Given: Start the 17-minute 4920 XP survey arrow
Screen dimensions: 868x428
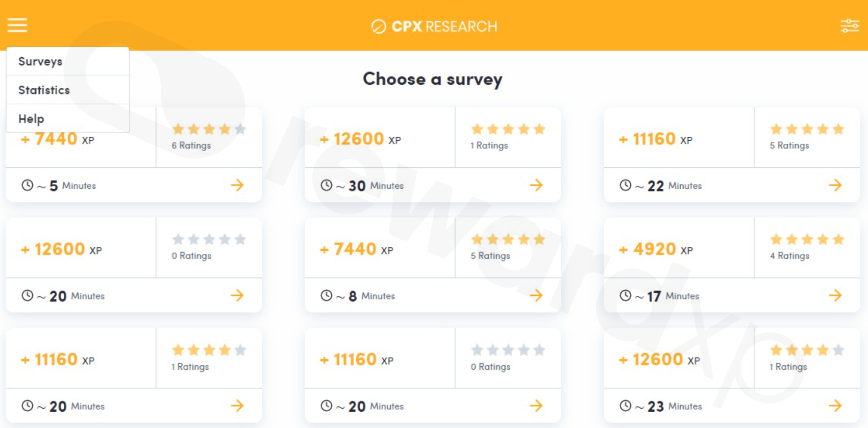Looking at the screenshot, I should (x=835, y=295).
